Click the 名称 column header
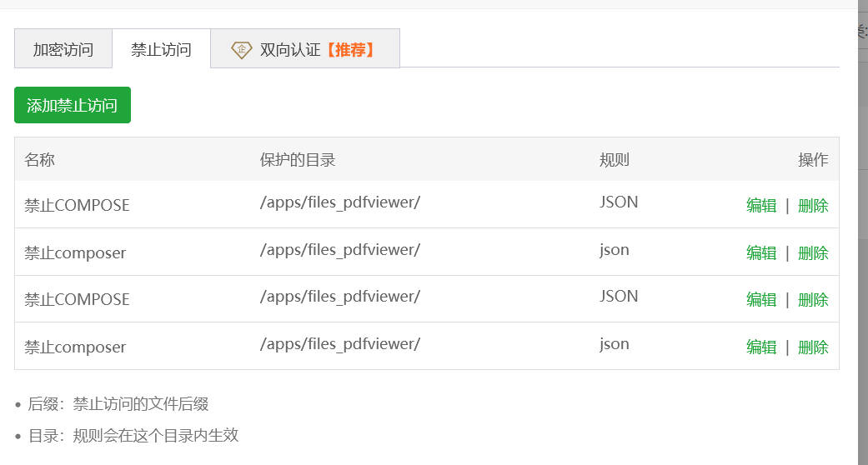The height and width of the screenshot is (465, 868). coord(39,160)
